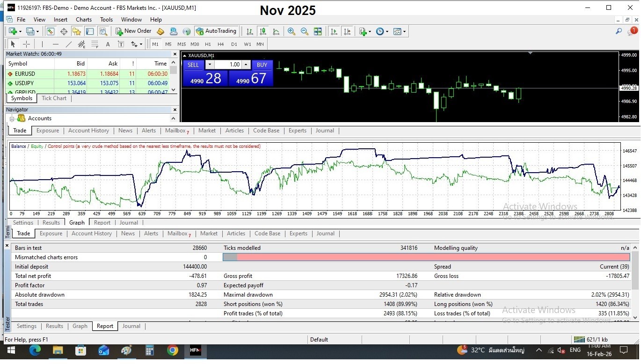Click the Market Watch vertical scrollbar
The image size is (641, 364).
[x=174, y=76]
